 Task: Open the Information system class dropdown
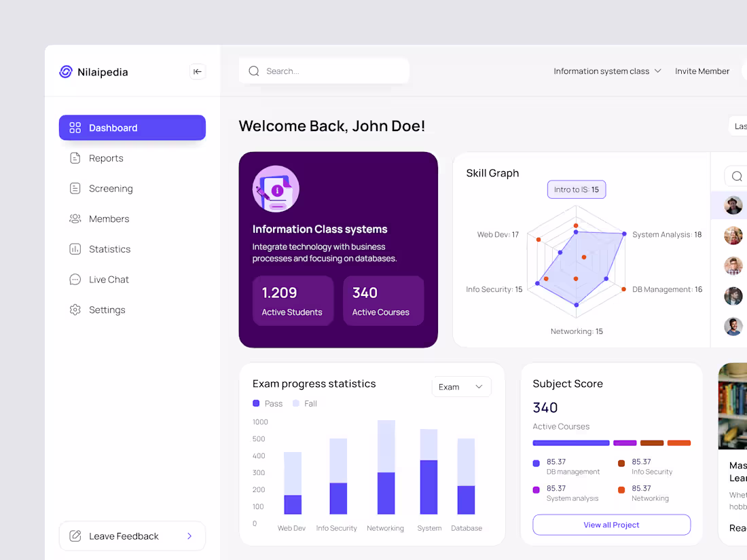pos(606,71)
